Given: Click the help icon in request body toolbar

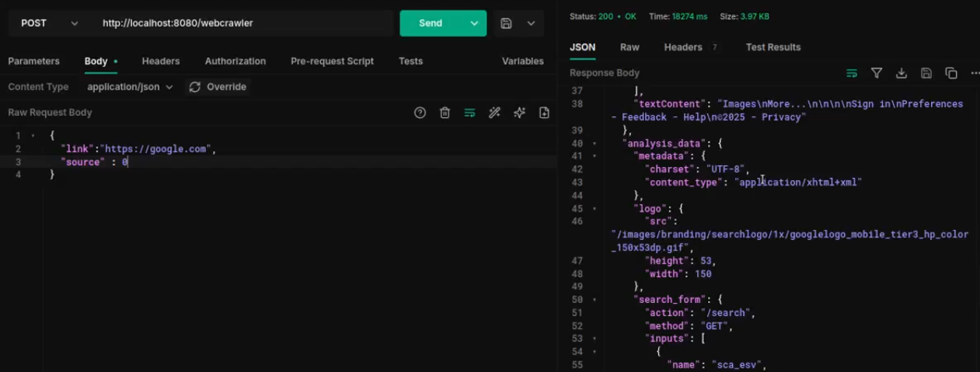Looking at the screenshot, I should (420, 113).
